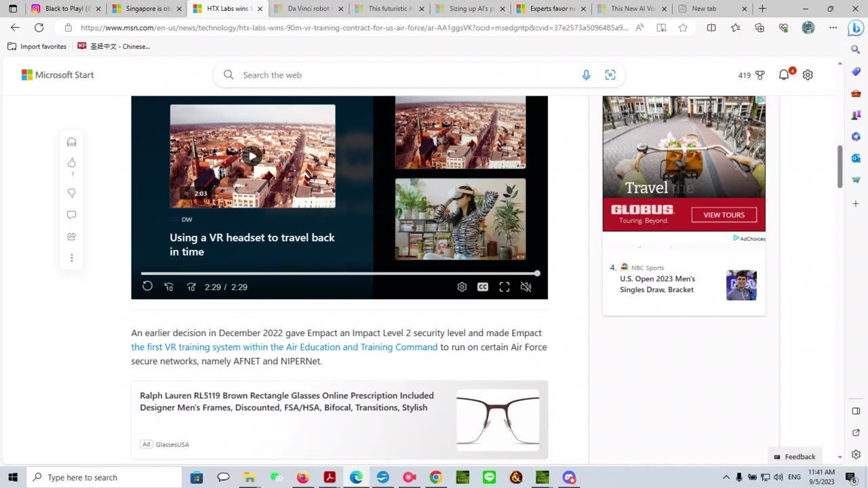Play the VR headset travel video thumbnail

(x=252, y=156)
